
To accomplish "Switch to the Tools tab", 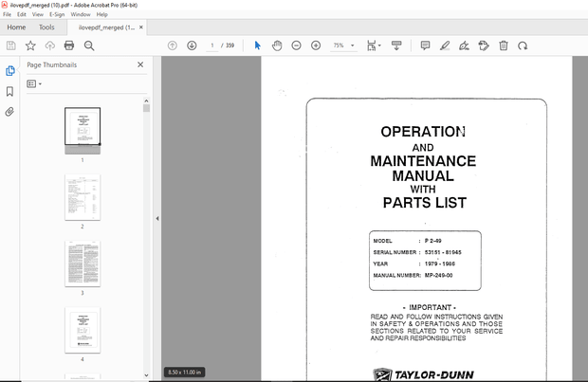I will [46, 27].
